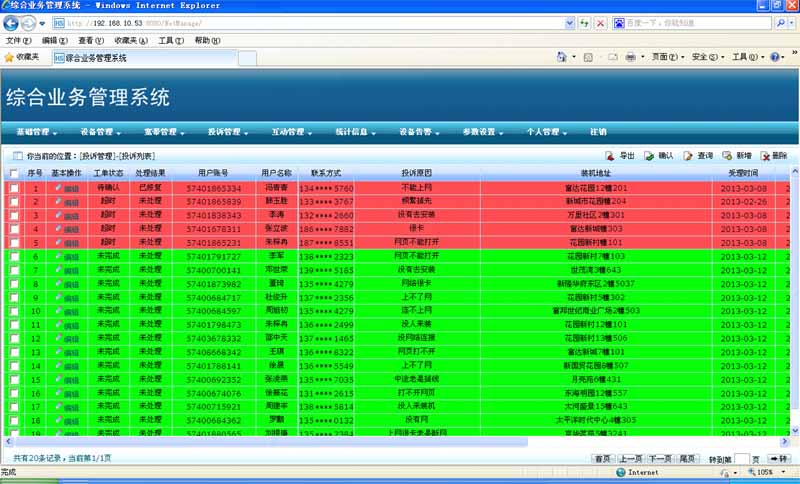Click the edit pencil icon in row 1
Image resolution: width=800 pixels, height=484 pixels.
(59, 188)
